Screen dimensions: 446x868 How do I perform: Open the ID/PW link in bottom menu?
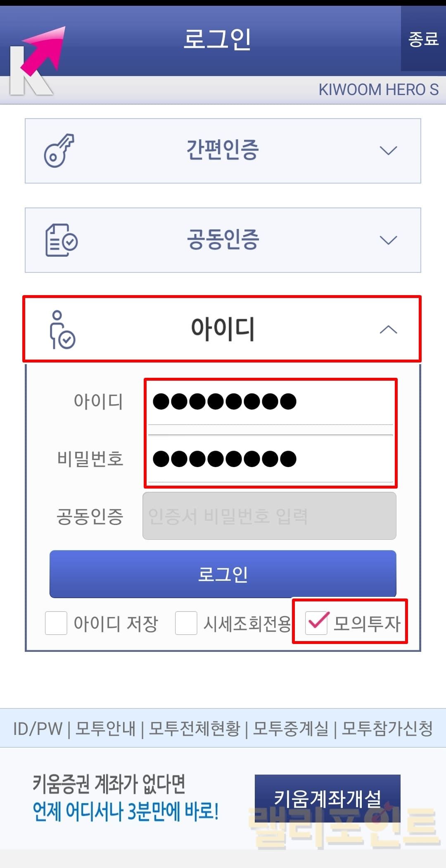tap(38, 729)
